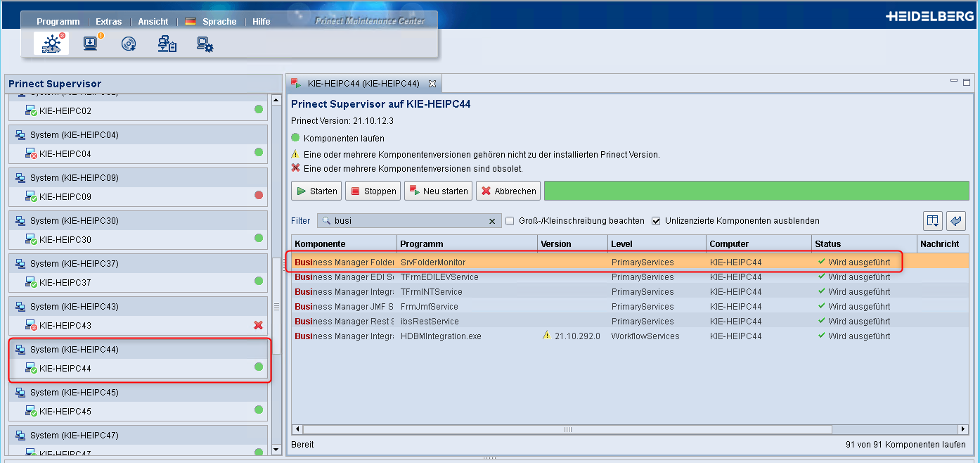Image resolution: width=980 pixels, height=463 pixels.
Task: Sort by the Komponente column header
Action: [344, 244]
